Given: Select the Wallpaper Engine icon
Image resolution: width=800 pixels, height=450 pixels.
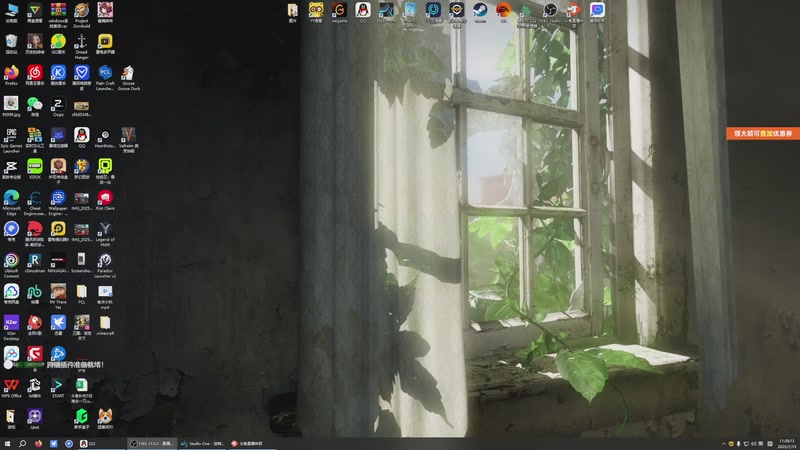Looking at the screenshot, I should (x=58, y=202).
